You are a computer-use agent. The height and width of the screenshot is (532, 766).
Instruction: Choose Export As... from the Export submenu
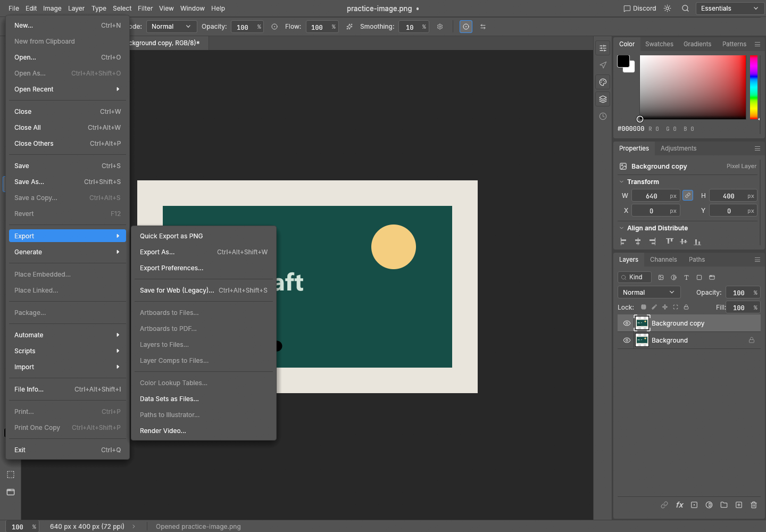click(x=204, y=252)
